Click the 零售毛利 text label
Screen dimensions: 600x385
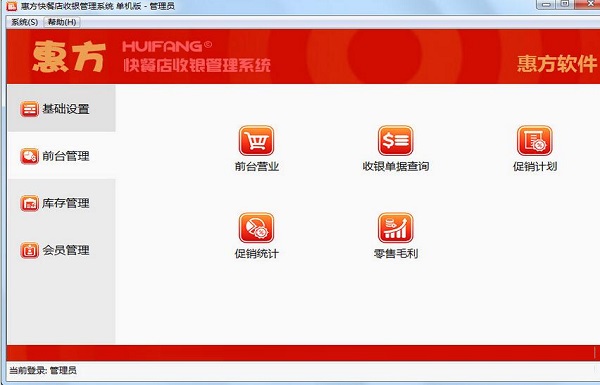pos(396,253)
